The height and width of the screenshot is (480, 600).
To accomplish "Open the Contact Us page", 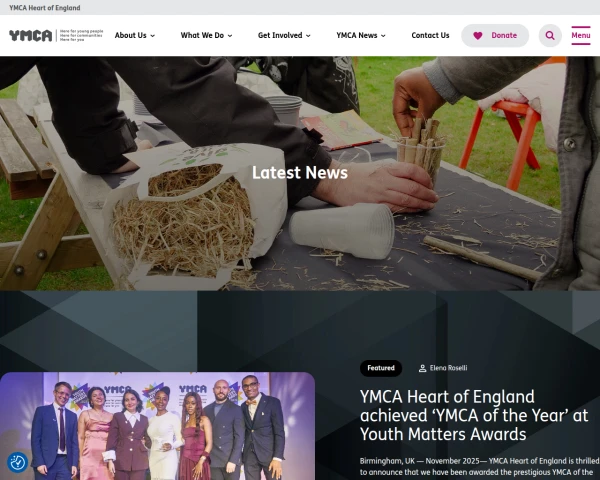I will (x=430, y=35).
